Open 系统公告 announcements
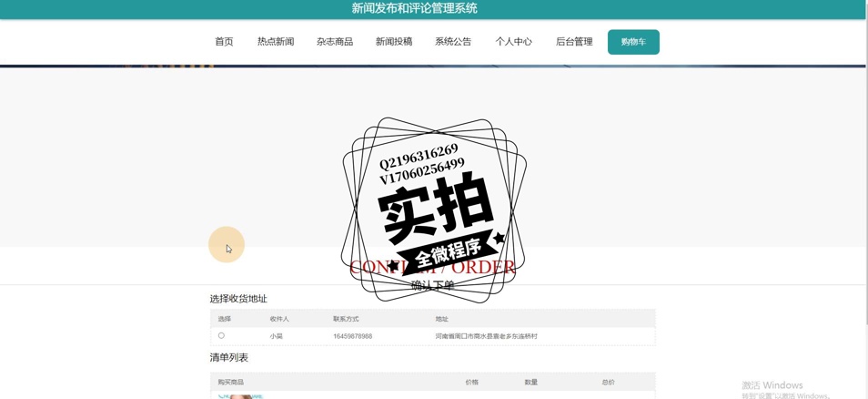This screenshot has height=399, width=868. tap(453, 42)
